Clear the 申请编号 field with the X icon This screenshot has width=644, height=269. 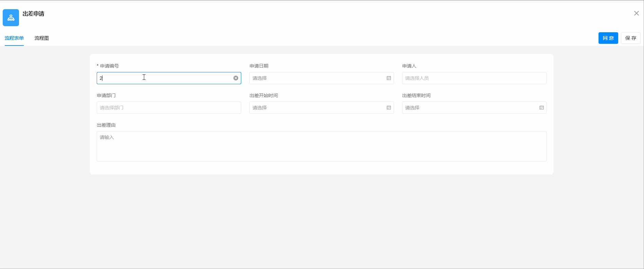[235, 78]
